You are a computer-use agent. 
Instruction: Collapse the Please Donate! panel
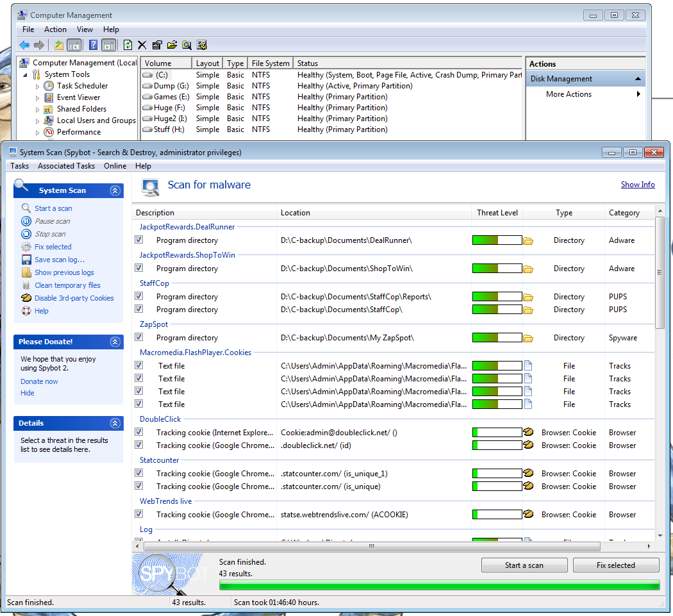click(x=115, y=342)
